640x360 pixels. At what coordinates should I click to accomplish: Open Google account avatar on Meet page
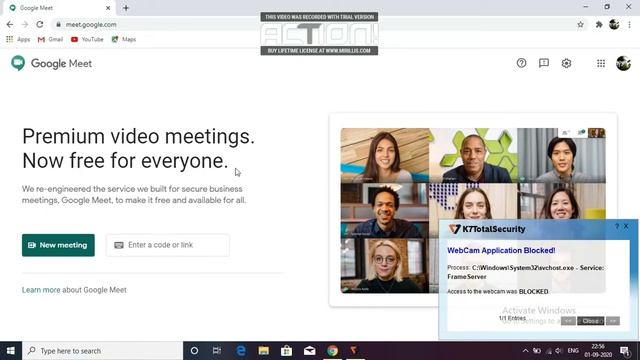pyautogui.click(x=623, y=63)
